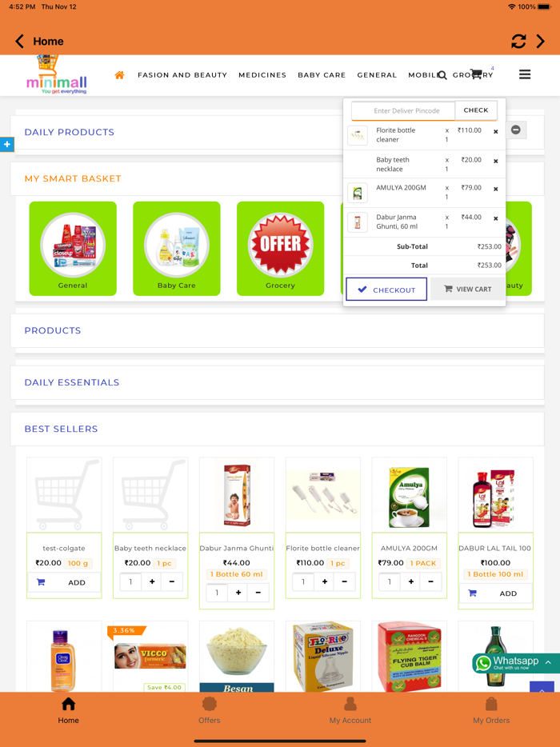Open the search magnifier icon
This screenshot has width=560, height=747.
click(x=442, y=75)
